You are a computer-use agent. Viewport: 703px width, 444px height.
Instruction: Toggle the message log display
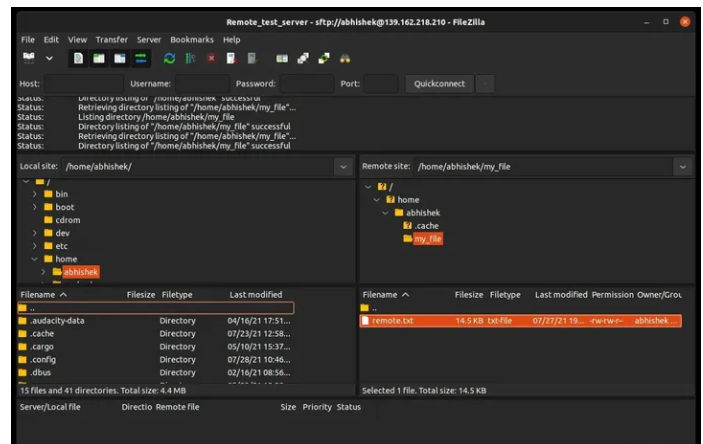[78, 58]
